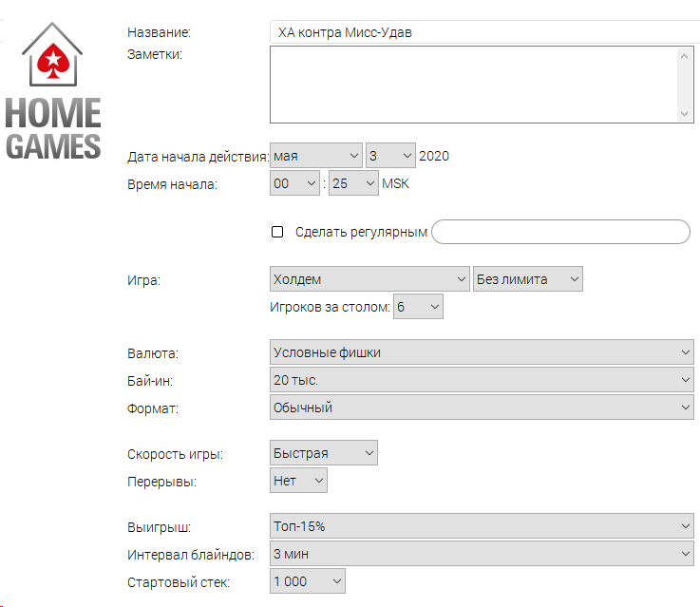Open the blind interval dropdown "3 мин"

482,554
